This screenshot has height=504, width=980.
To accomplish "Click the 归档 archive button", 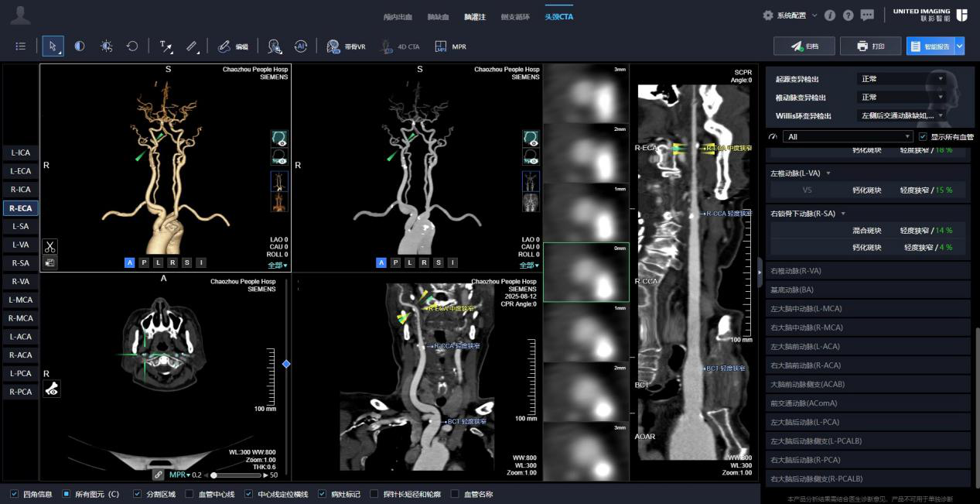I will 804,46.
